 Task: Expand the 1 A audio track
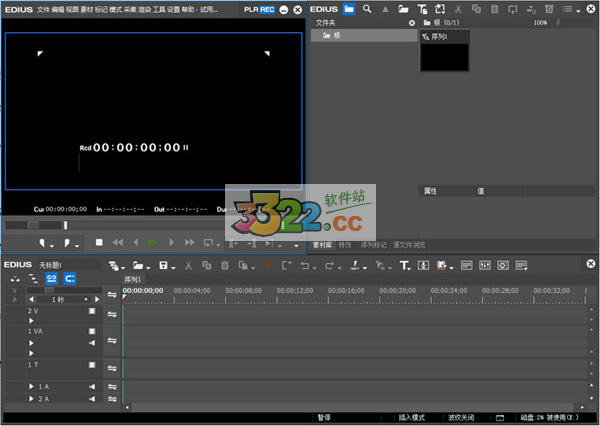(31, 386)
